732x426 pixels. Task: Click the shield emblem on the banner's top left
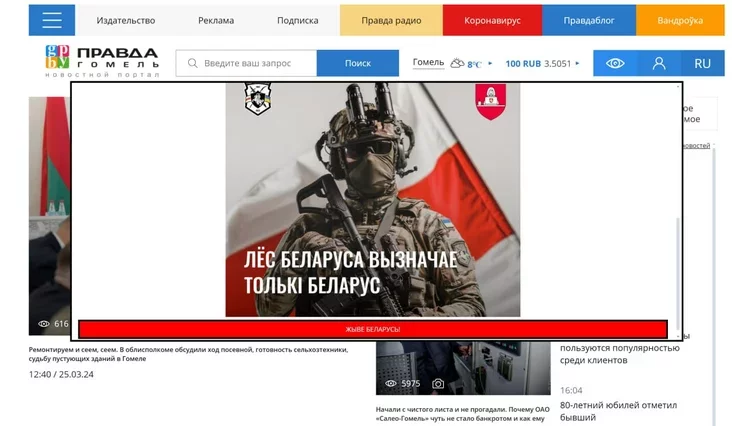(x=258, y=99)
